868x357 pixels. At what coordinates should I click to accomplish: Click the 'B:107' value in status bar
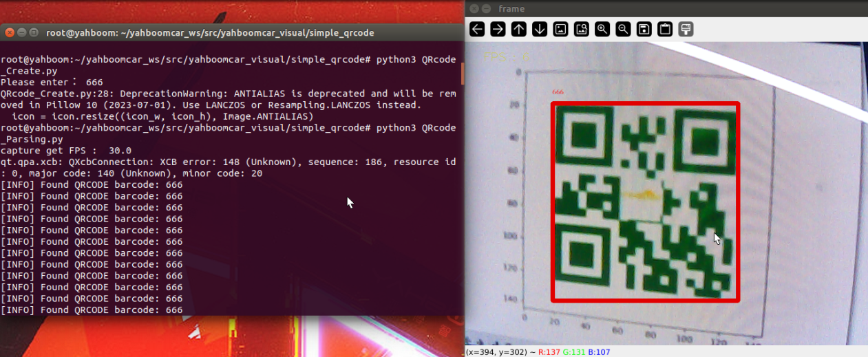click(x=600, y=351)
